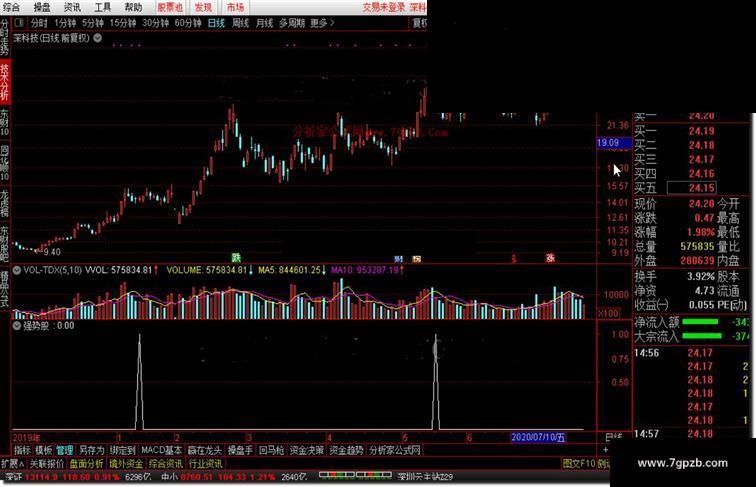756x487 pixels.
Task: Apply the 回马枪 indicator
Action: coord(271,450)
